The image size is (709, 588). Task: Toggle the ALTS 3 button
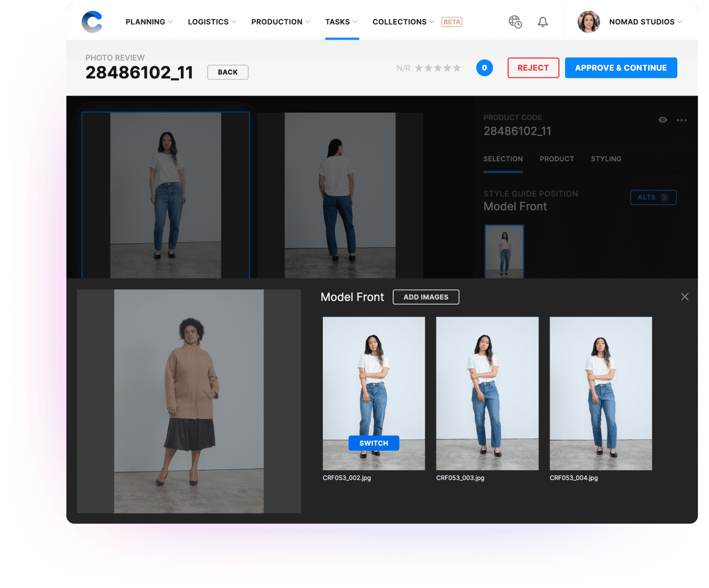653,198
